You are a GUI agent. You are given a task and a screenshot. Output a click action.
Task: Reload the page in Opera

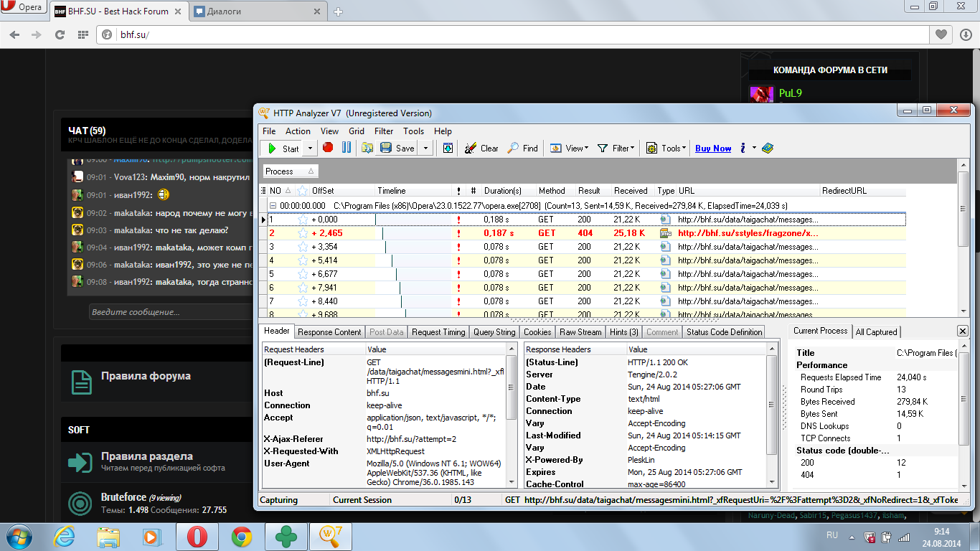tap(60, 34)
